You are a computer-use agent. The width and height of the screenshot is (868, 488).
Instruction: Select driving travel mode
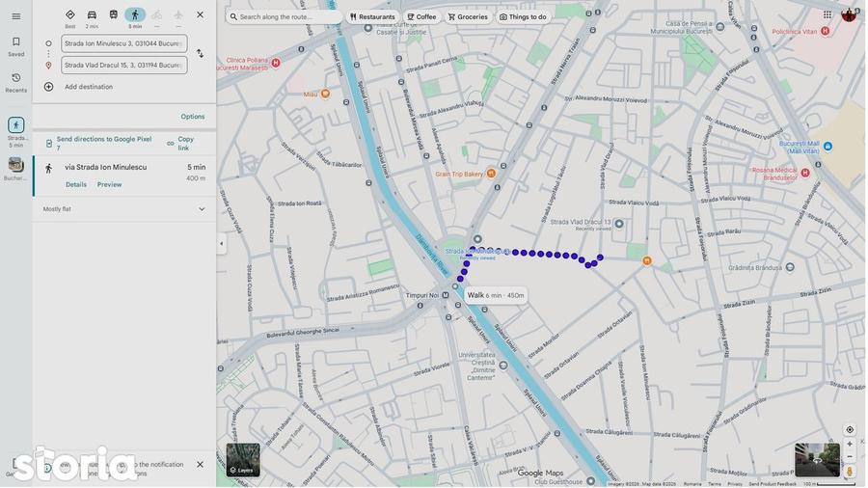[92, 14]
